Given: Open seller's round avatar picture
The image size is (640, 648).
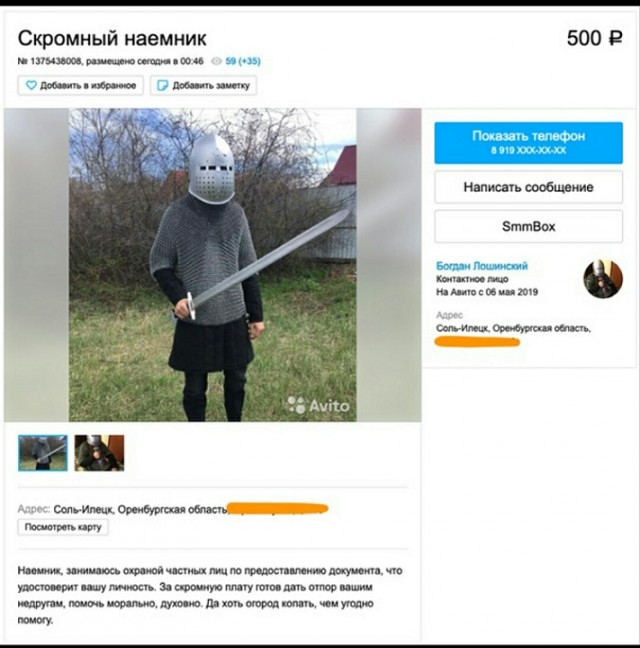Looking at the screenshot, I should point(603,279).
